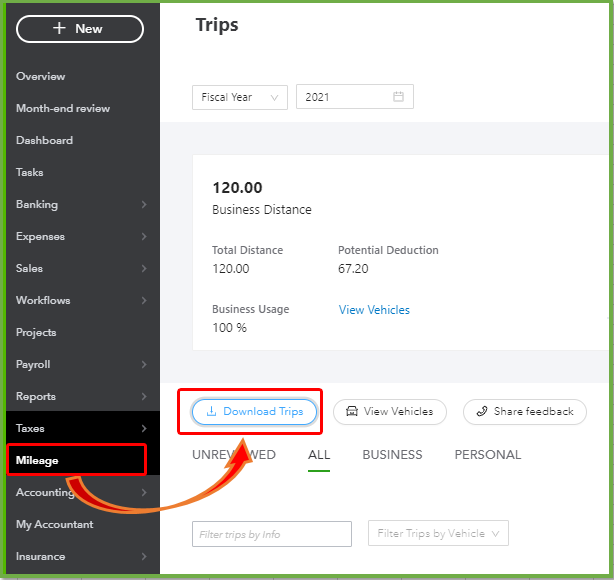614x580 pixels.
Task: Expand the Reports submenu chevron
Action: click(x=143, y=397)
